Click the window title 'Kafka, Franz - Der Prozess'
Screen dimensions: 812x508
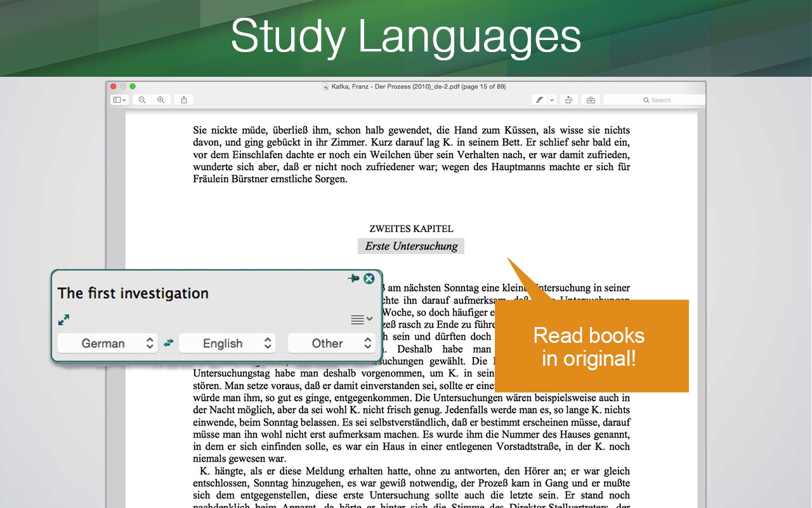(x=419, y=86)
